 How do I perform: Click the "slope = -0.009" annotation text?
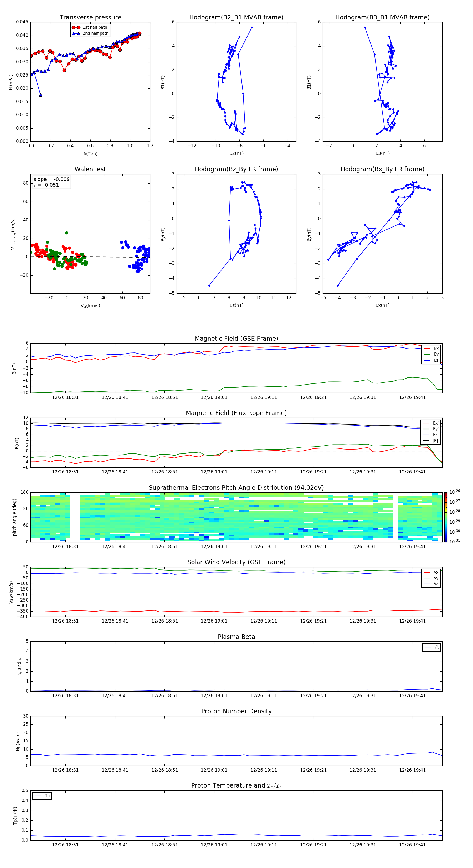click(x=52, y=179)
